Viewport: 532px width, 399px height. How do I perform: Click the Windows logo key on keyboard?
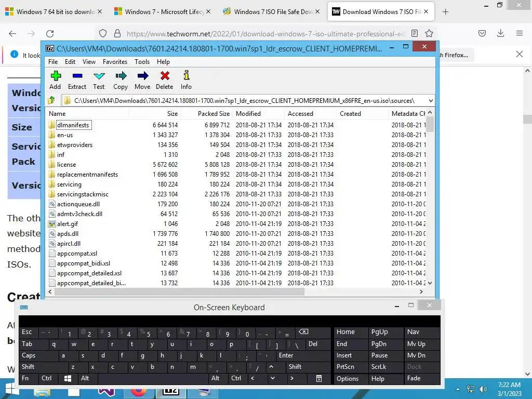point(68,379)
